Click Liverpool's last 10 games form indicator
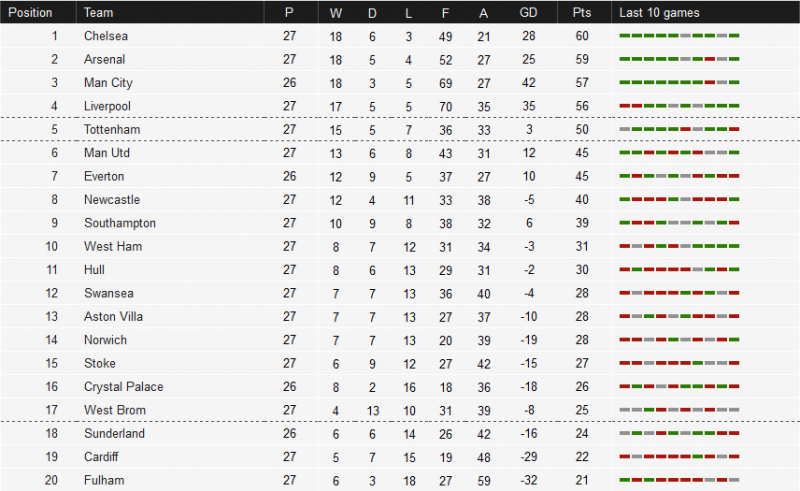Screen dimensions: 800x491 (x=679, y=106)
